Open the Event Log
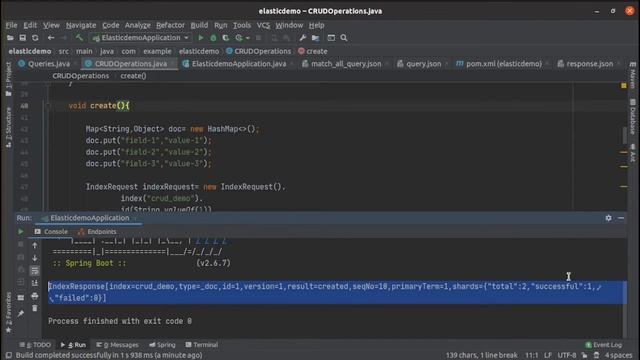 (603, 345)
